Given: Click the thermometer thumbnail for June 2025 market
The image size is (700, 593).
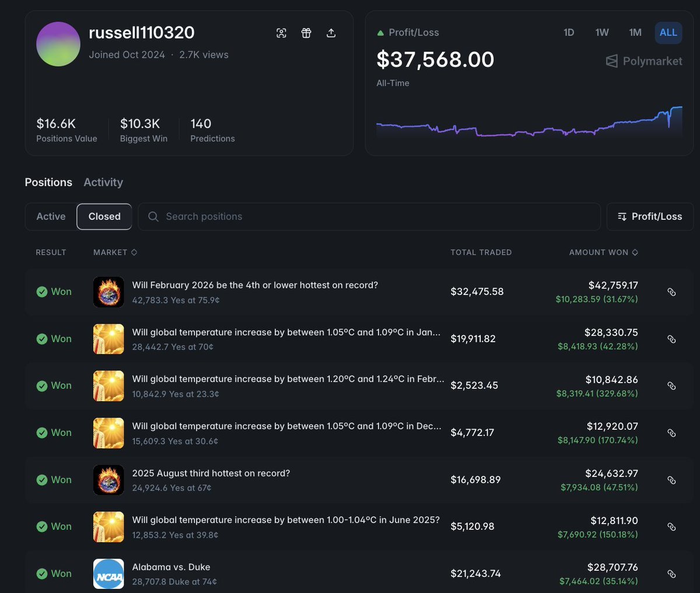Looking at the screenshot, I should pos(108,527).
